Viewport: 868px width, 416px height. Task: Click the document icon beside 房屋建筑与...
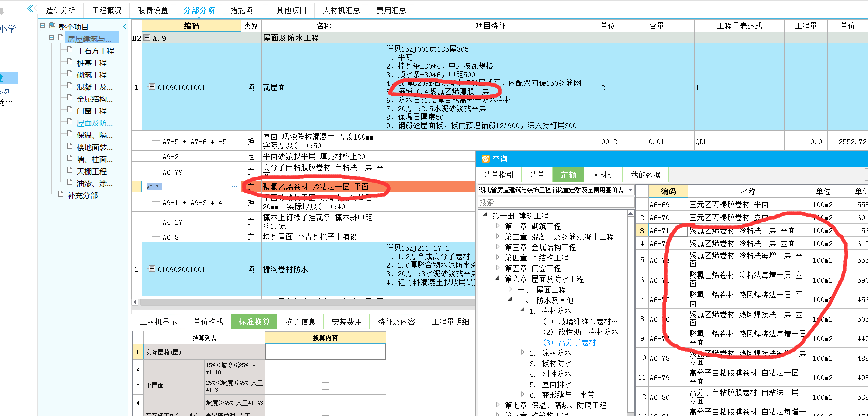[x=61, y=38]
